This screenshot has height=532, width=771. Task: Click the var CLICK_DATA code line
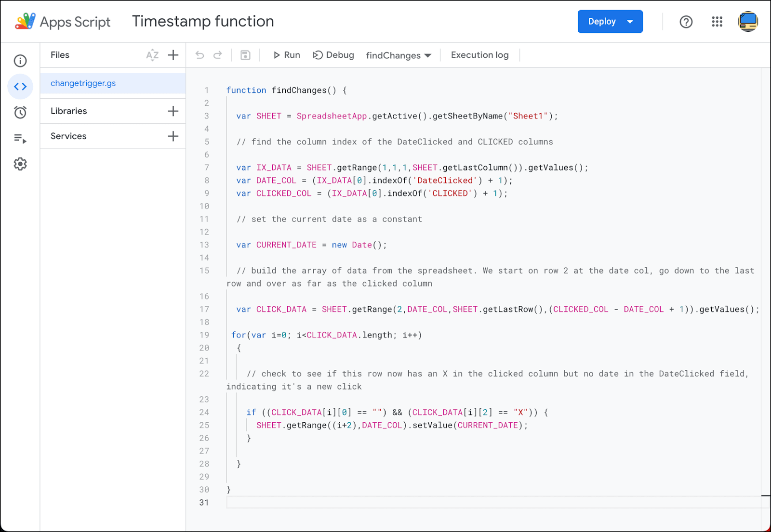pyautogui.click(x=498, y=310)
